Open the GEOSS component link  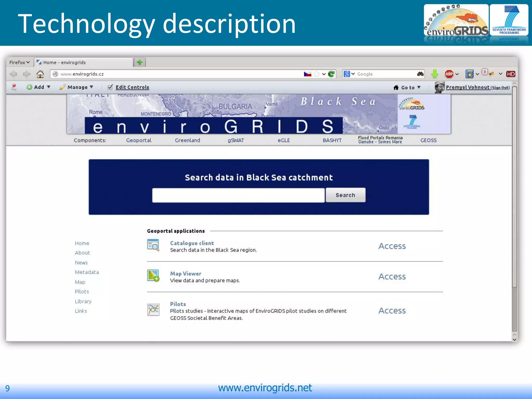[x=429, y=140]
